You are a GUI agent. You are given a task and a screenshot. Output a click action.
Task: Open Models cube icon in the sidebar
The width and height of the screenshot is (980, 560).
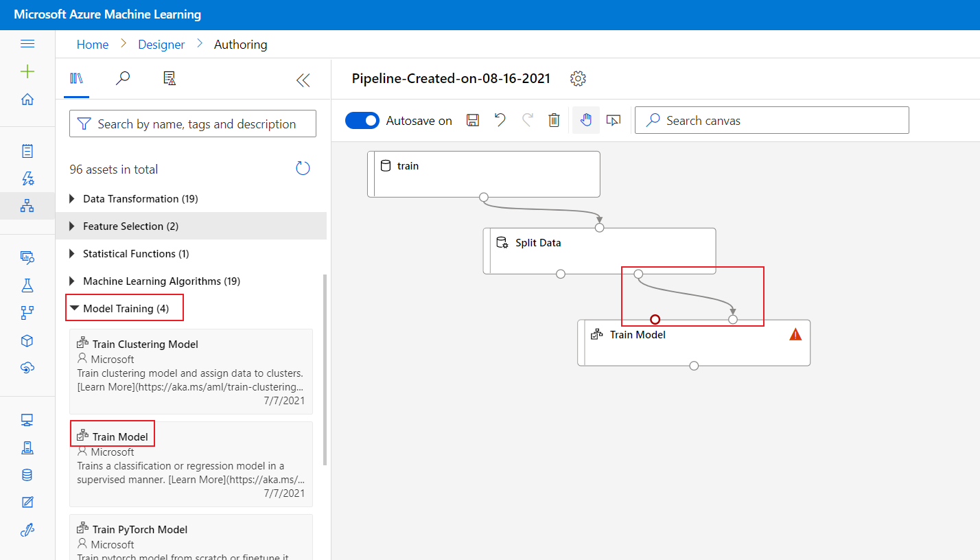coord(27,340)
